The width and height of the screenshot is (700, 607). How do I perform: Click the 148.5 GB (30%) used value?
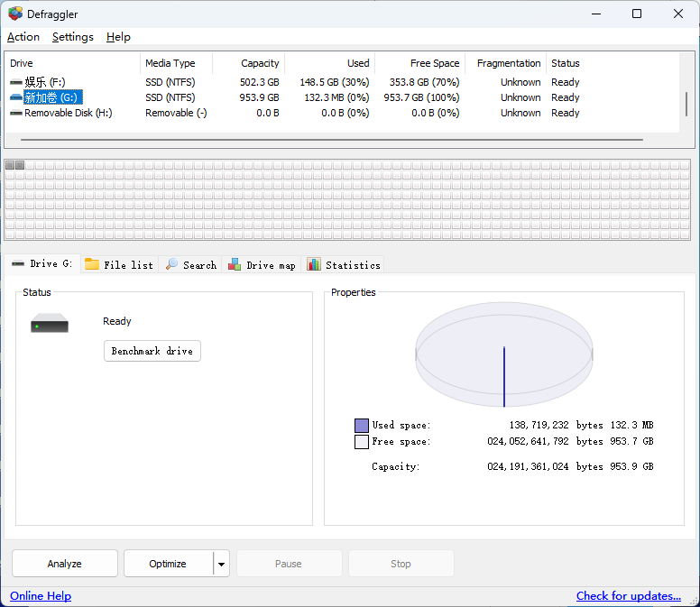click(x=335, y=82)
